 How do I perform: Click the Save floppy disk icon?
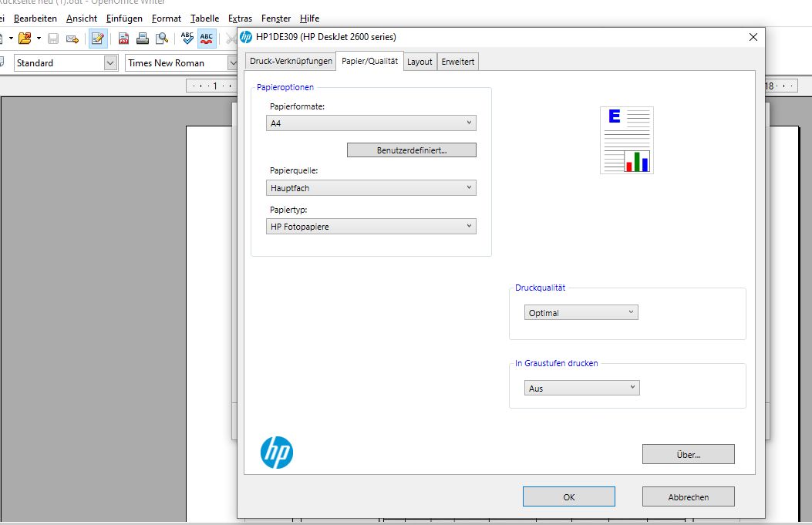pos(52,39)
